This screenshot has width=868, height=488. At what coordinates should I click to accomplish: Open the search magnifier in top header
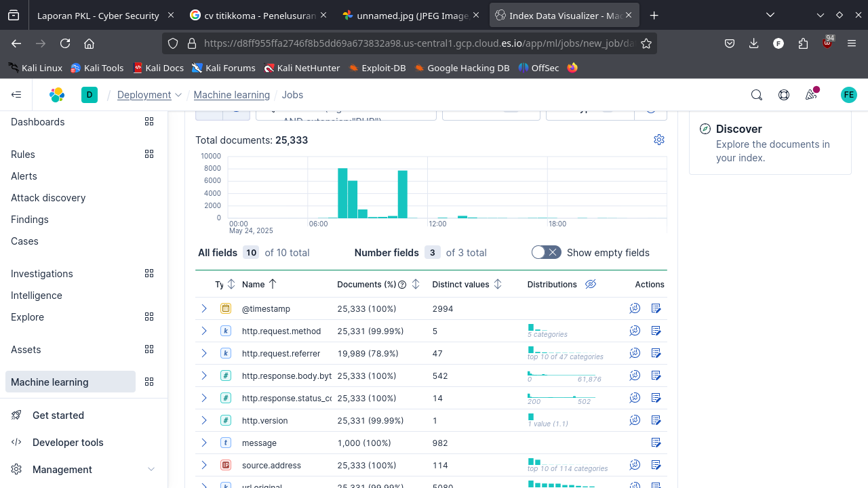point(757,95)
